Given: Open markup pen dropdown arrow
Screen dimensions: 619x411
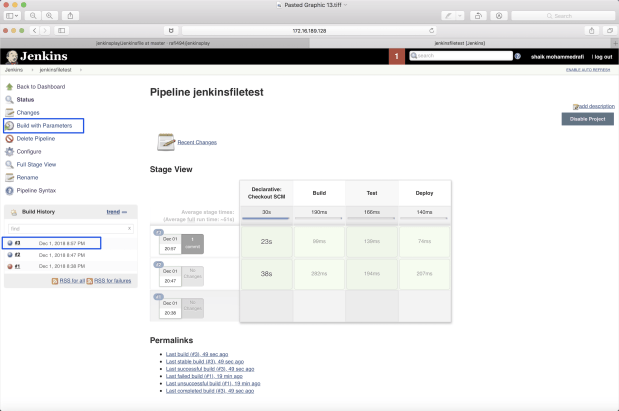Looking at the screenshot, I should point(460,16).
